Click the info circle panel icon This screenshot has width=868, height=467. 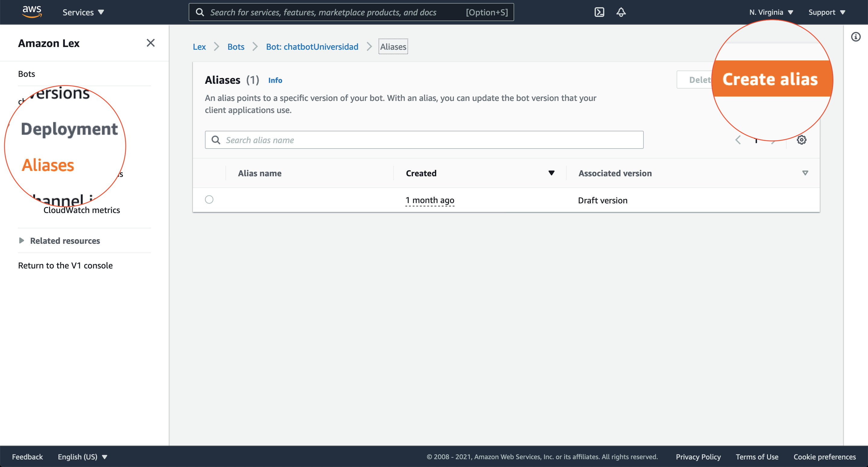(x=856, y=37)
